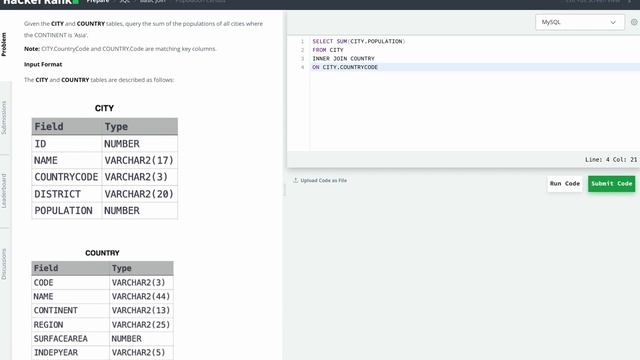Switch to the Submissions side tab
The height and width of the screenshot is (360, 640).
coord(4,118)
